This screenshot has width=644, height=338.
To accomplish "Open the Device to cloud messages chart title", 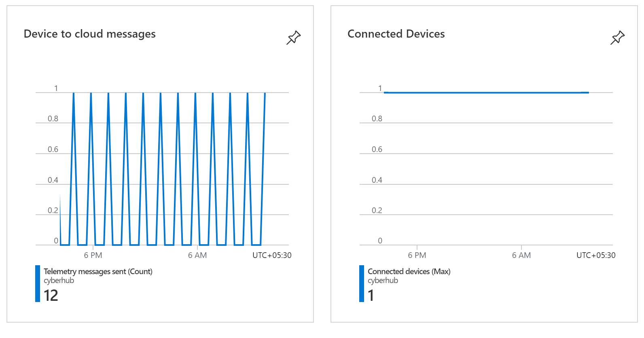I will (x=90, y=34).
